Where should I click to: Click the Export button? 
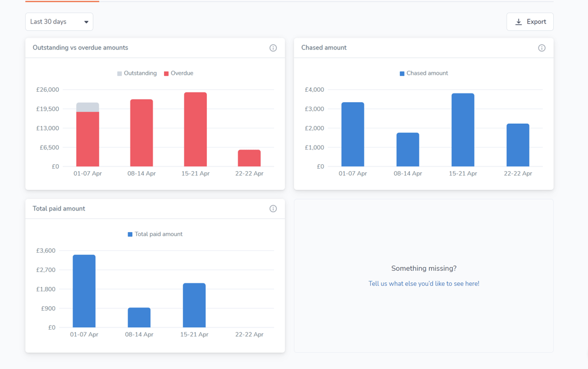pos(530,21)
